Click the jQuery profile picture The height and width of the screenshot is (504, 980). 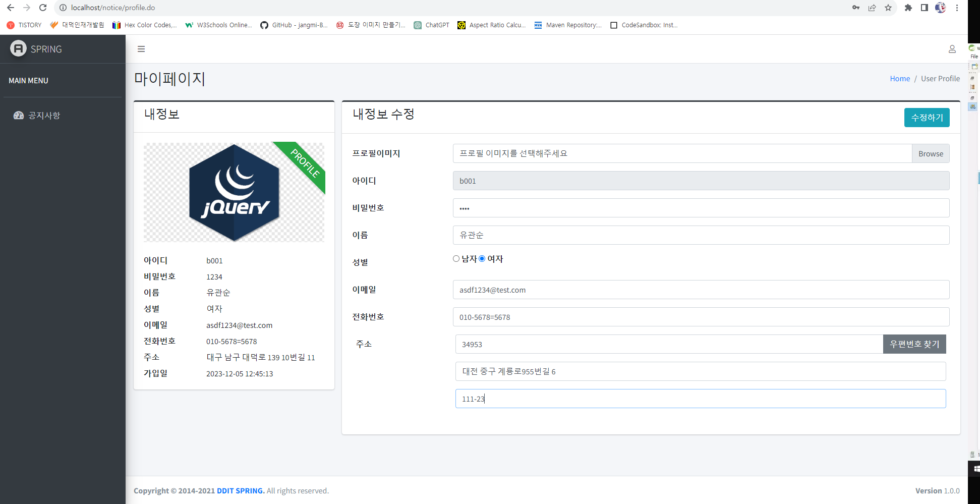pos(234,192)
